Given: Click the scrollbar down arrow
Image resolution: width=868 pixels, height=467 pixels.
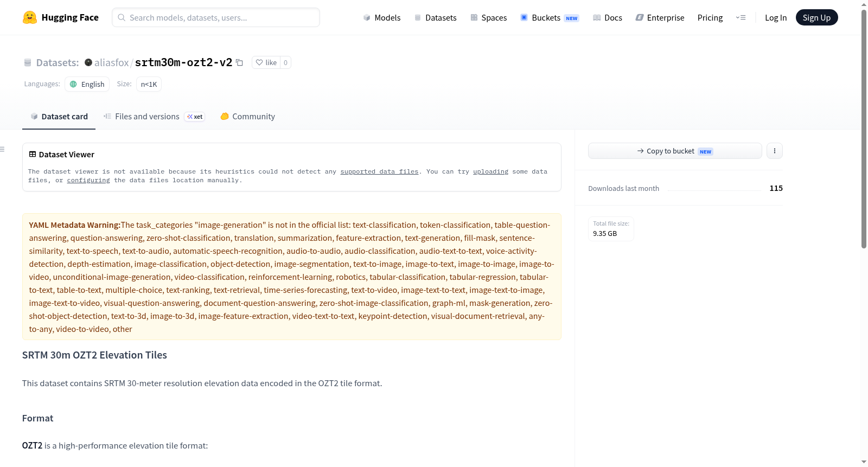Looking at the screenshot, I should tap(864, 462).
